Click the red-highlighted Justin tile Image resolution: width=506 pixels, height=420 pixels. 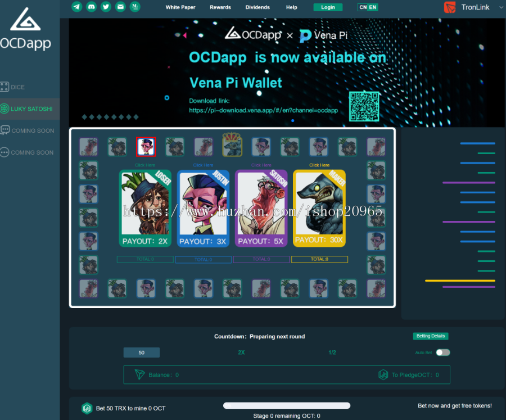coord(146,147)
